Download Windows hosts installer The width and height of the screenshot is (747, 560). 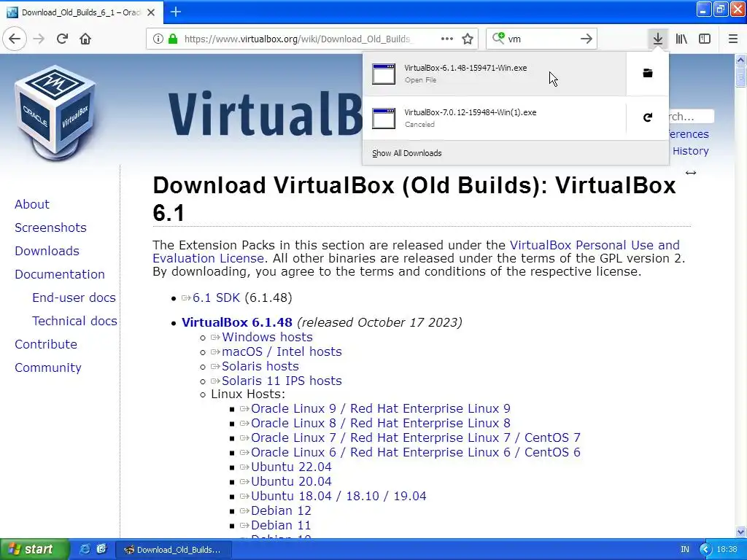tap(267, 337)
